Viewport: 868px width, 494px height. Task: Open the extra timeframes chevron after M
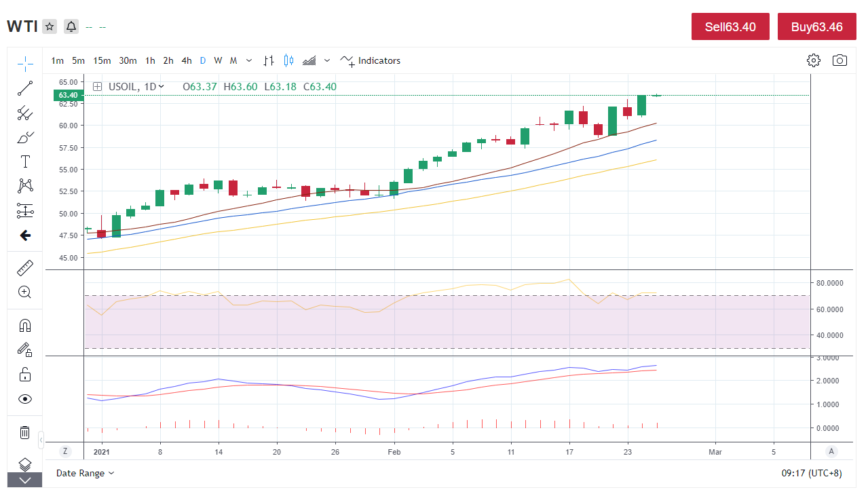click(249, 60)
